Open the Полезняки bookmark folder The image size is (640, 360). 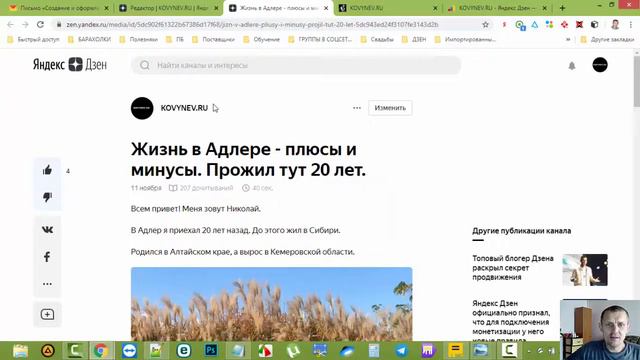(x=139, y=40)
